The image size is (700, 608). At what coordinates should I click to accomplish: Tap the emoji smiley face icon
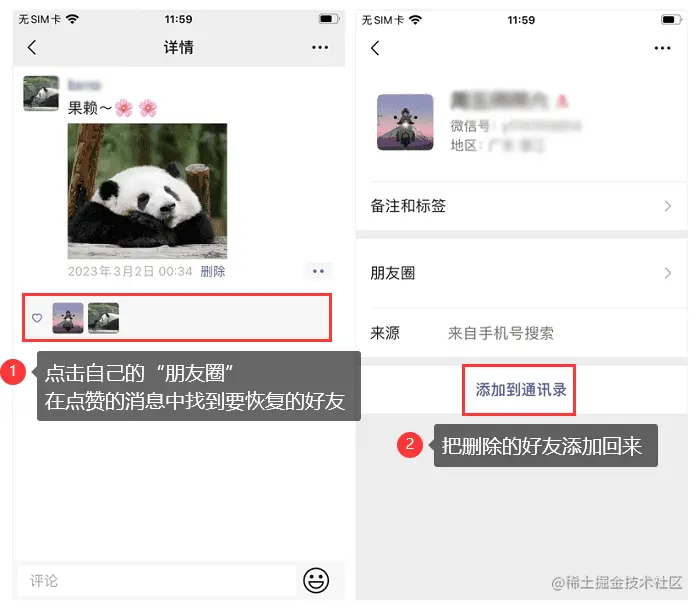click(316, 580)
